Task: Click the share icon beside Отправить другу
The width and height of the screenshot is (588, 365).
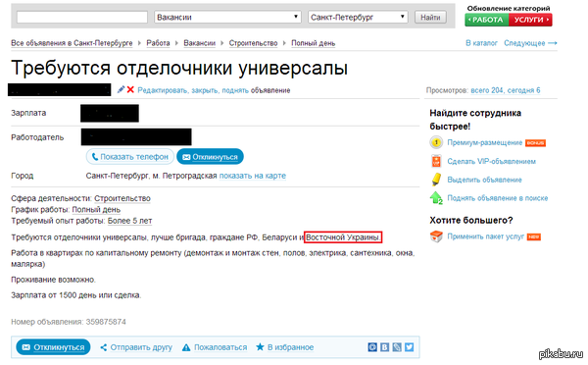Action: 104,347
